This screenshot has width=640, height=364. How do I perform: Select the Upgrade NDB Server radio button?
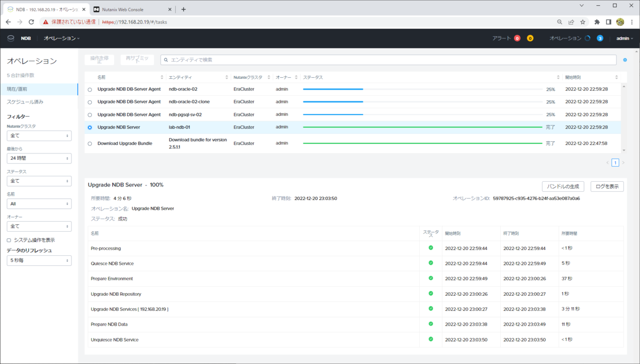90,127
